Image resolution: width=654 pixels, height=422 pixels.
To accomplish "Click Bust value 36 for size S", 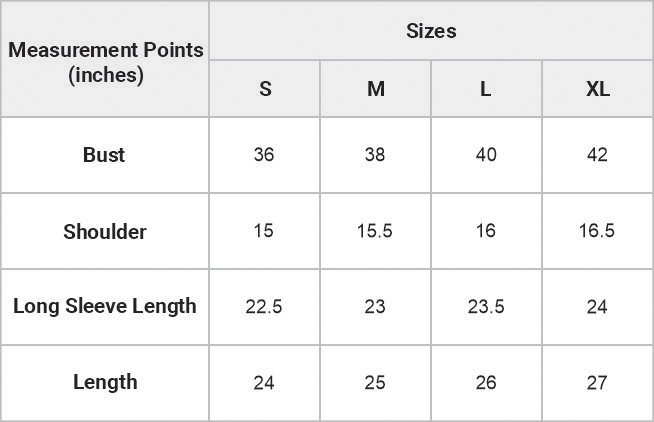I will tap(264, 155).
